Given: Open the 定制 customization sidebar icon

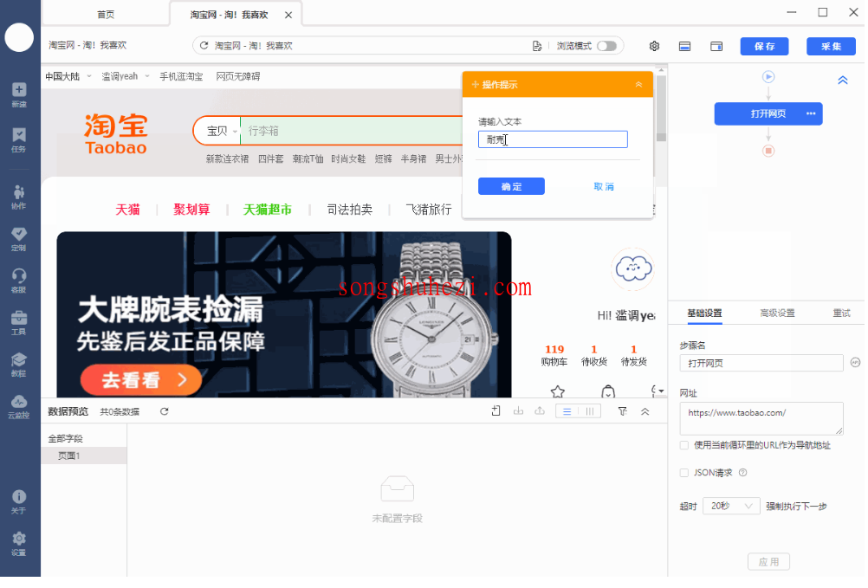Looking at the screenshot, I should [19, 239].
